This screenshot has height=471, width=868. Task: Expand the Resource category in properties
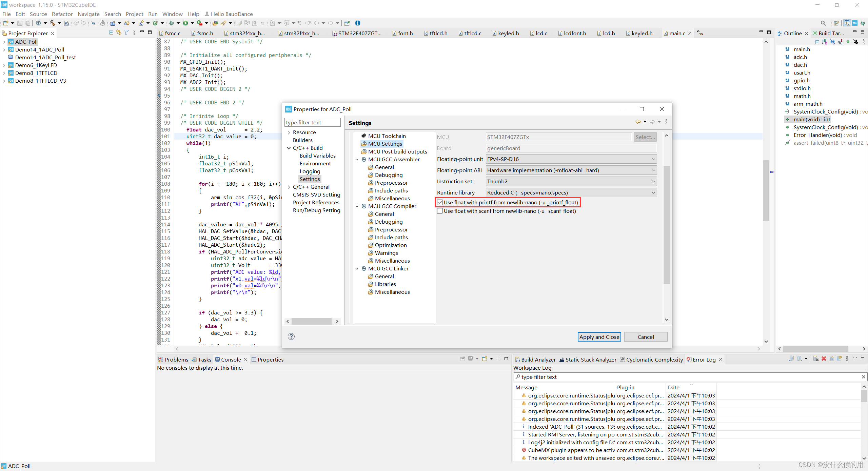pyautogui.click(x=289, y=132)
